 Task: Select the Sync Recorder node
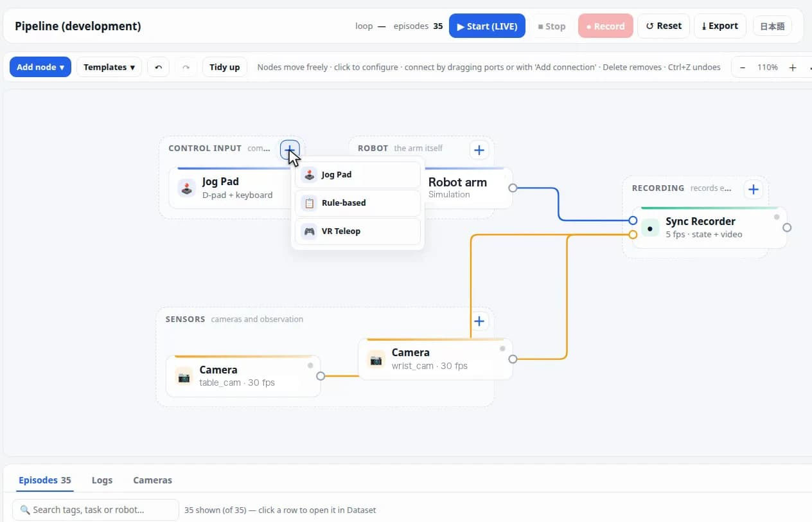tap(710, 228)
